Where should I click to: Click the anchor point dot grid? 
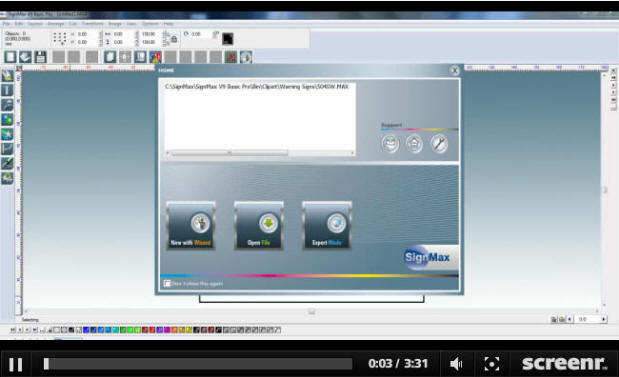60,38
